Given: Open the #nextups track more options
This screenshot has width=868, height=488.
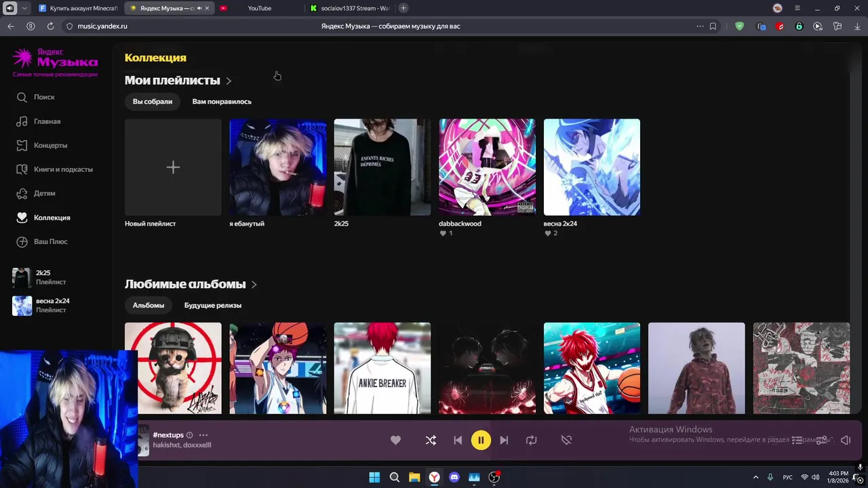Looking at the screenshot, I should tap(203, 435).
